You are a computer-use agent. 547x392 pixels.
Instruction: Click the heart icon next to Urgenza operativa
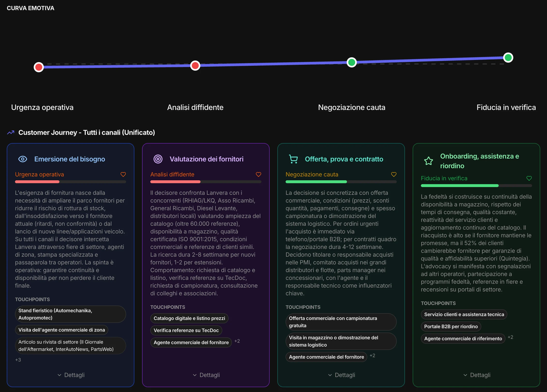pyautogui.click(x=123, y=174)
